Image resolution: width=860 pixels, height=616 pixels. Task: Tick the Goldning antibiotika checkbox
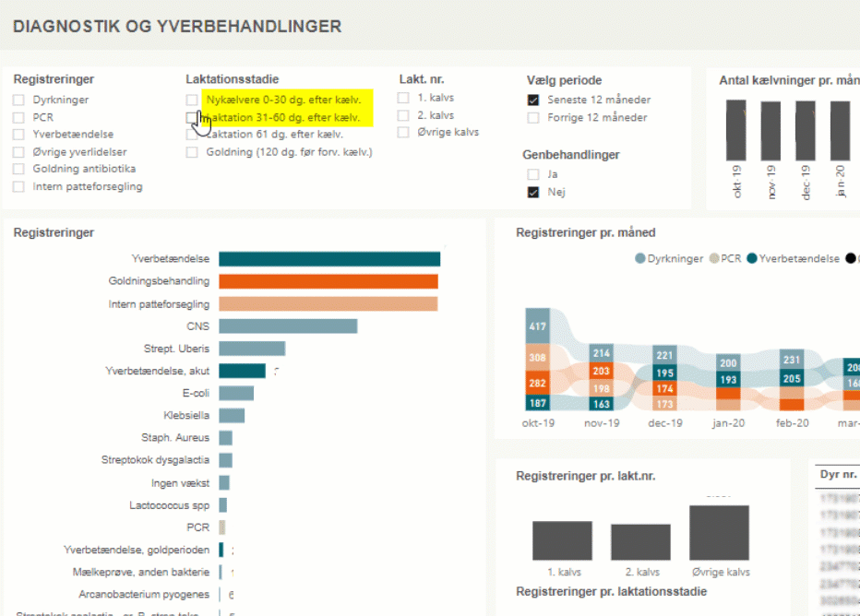coord(18,170)
